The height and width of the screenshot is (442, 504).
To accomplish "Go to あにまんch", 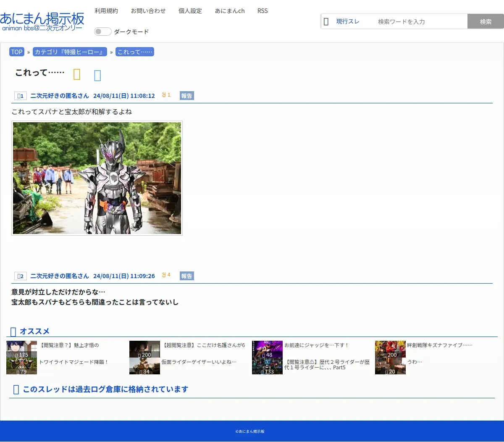I will tap(230, 11).
